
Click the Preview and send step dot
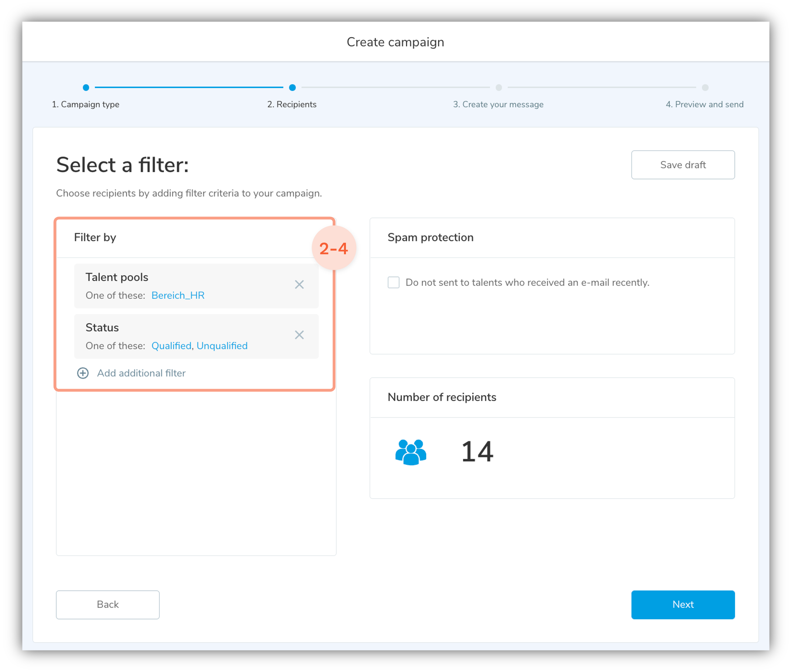click(x=705, y=88)
